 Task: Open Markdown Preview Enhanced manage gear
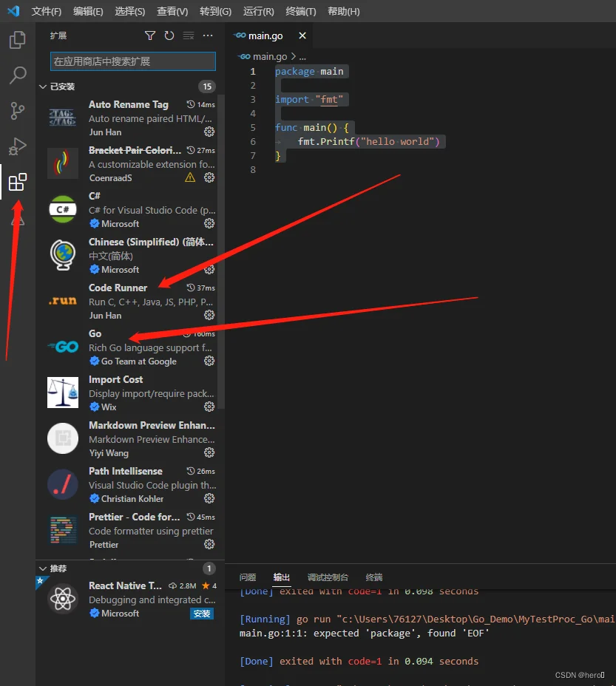[x=209, y=452]
